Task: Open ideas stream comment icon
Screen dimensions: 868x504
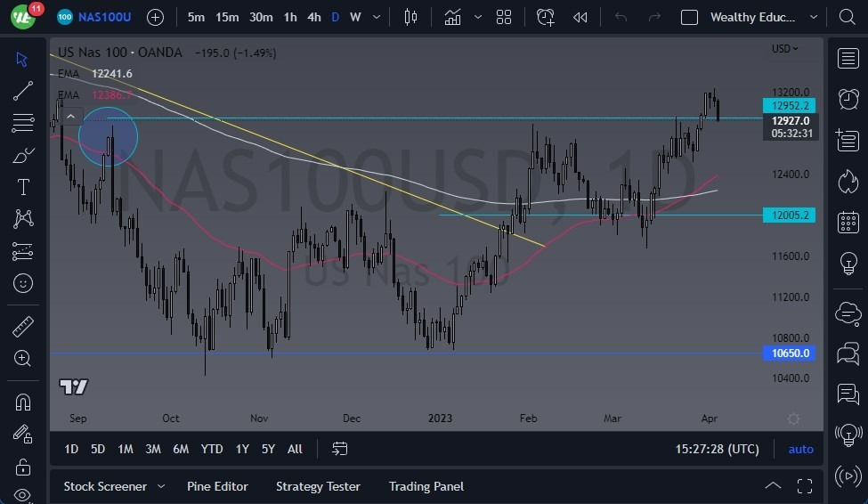Action: click(848, 394)
